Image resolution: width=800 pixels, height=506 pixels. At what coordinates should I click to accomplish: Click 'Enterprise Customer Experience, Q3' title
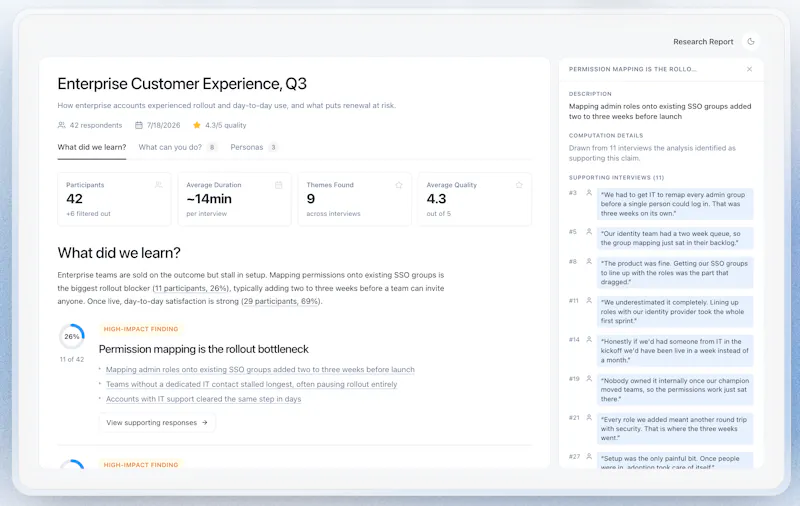click(182, 84)
